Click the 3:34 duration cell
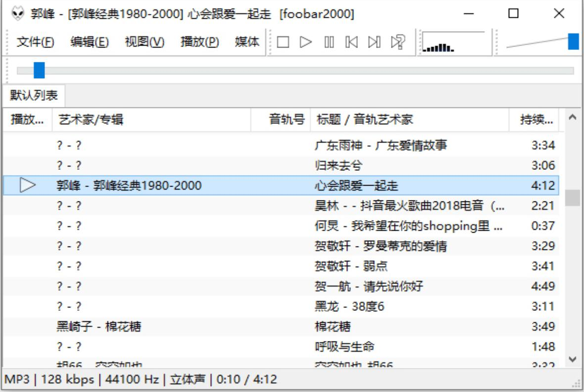This screenshot has width=584, height=392. click(x=543, y=145)
